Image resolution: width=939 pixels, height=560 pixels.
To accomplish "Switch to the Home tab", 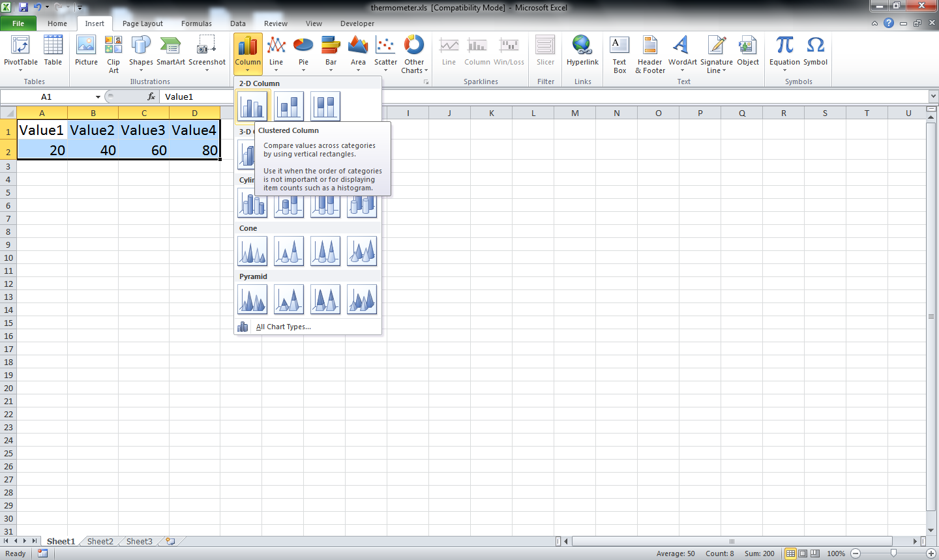I will point(57,23).
